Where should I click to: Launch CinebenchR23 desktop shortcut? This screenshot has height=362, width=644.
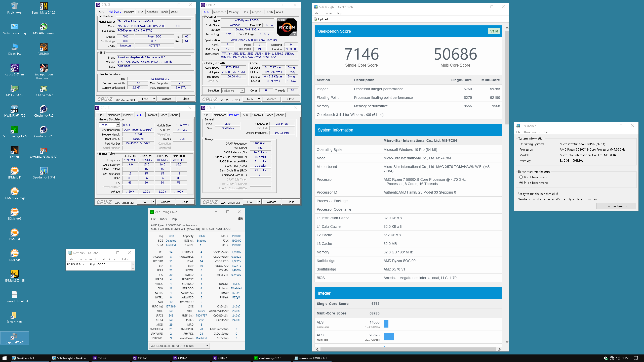tap(44, 132)
